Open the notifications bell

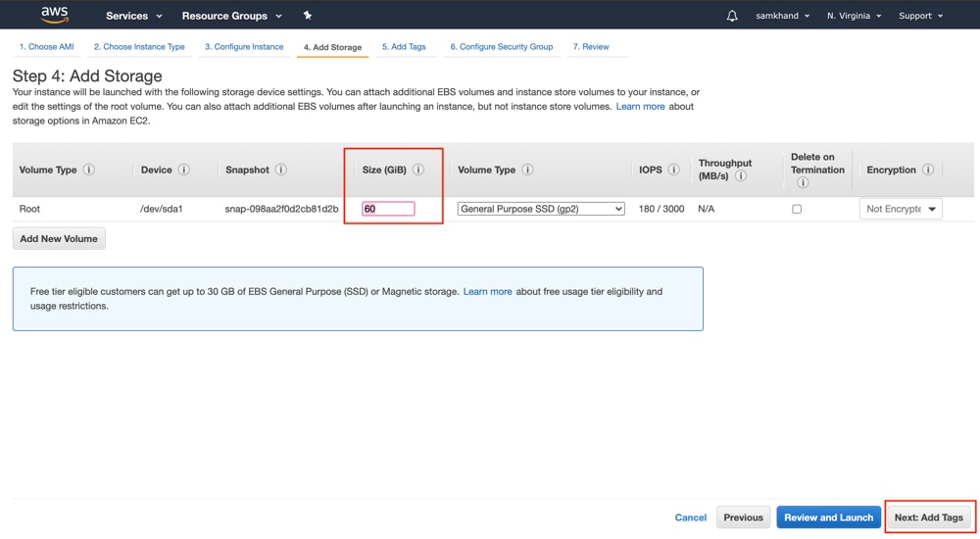coord(732,17)
